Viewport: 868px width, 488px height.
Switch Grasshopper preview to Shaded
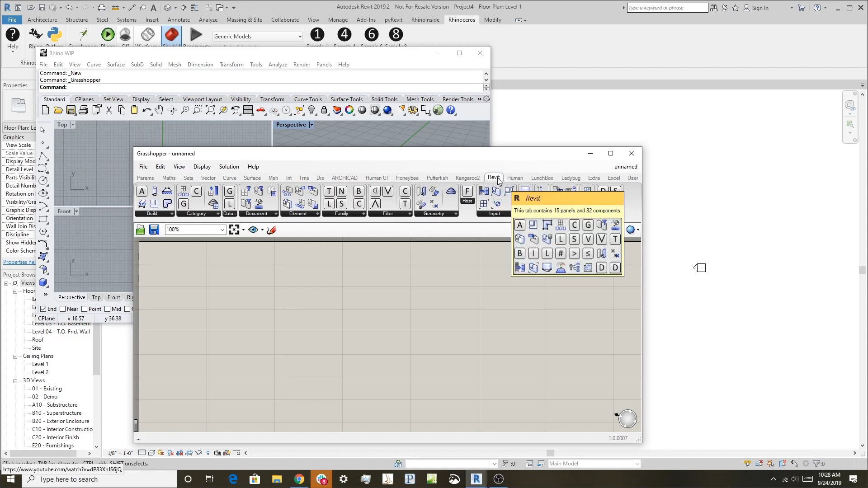click(x=171, y=35)
